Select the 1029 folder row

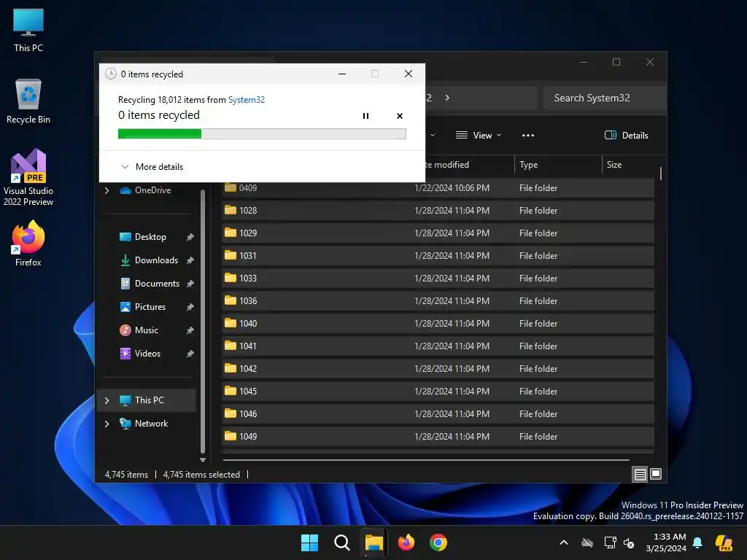point(438,233)
